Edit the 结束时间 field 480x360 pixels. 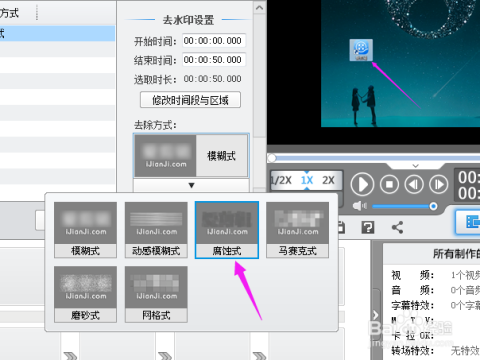coord(214,60)
